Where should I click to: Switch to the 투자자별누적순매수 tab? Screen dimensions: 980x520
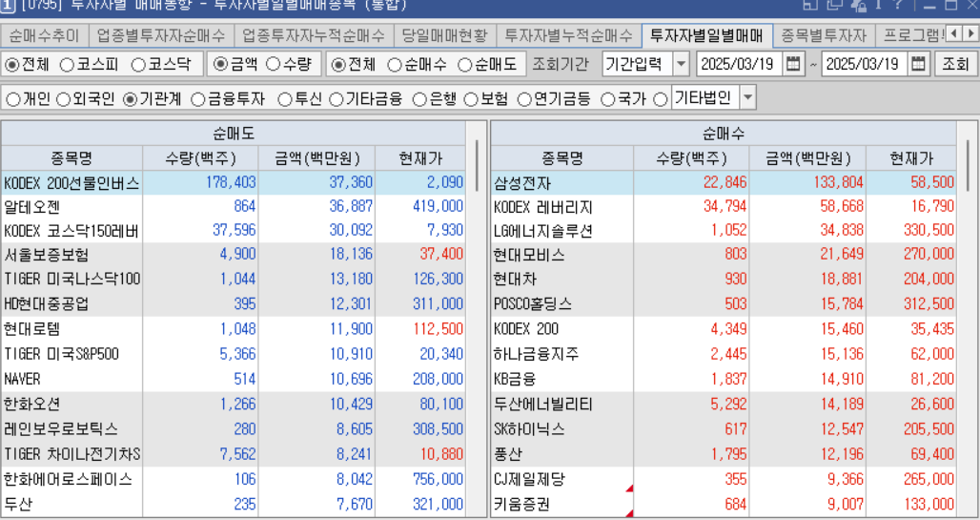pos(569,35)
